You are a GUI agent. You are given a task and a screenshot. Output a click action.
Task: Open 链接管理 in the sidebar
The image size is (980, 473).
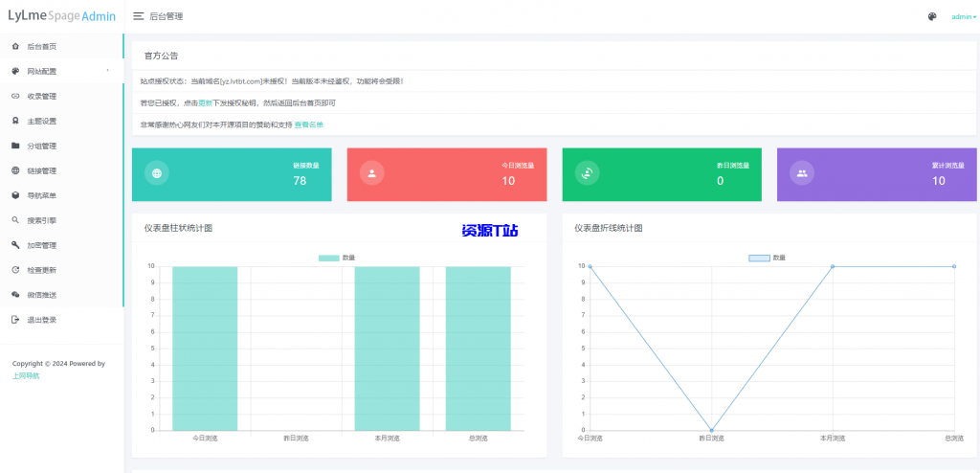tap(61, 170)
